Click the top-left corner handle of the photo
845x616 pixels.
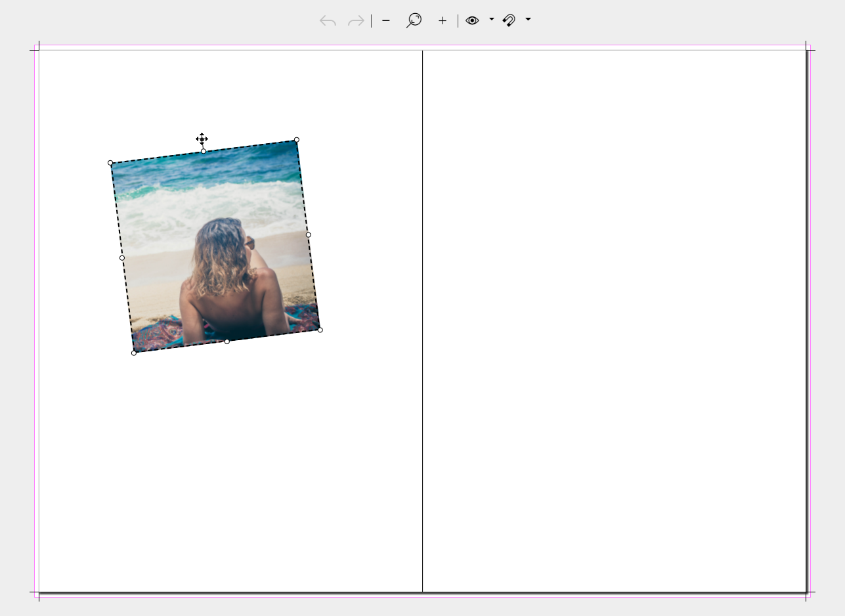110,163
